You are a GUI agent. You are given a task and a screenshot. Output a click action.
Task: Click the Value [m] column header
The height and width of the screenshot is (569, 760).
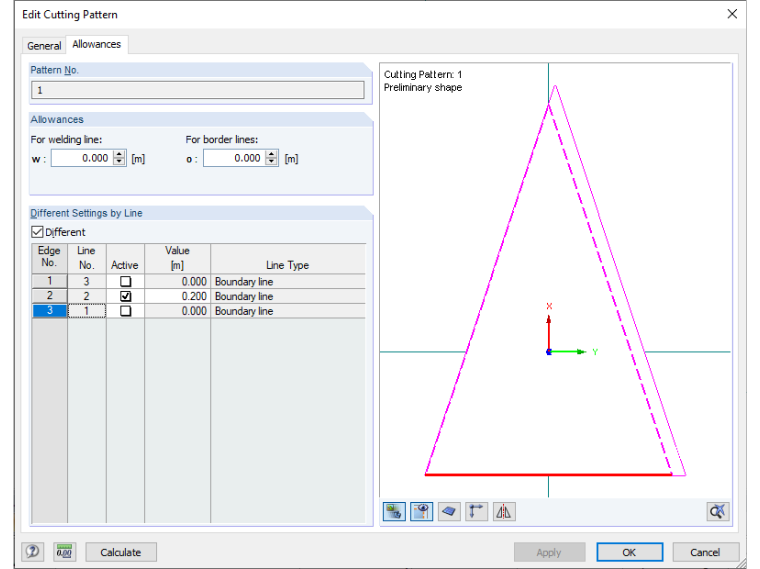[x=177, y=259]
